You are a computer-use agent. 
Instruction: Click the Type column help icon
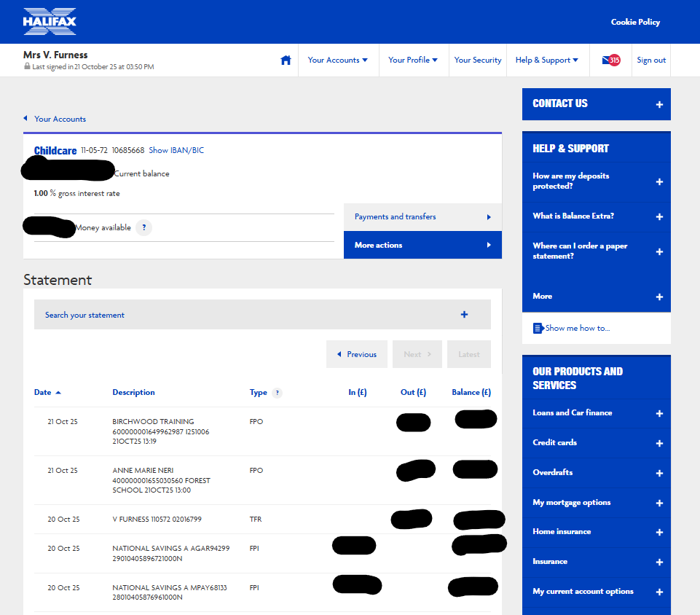click(277, 393)
